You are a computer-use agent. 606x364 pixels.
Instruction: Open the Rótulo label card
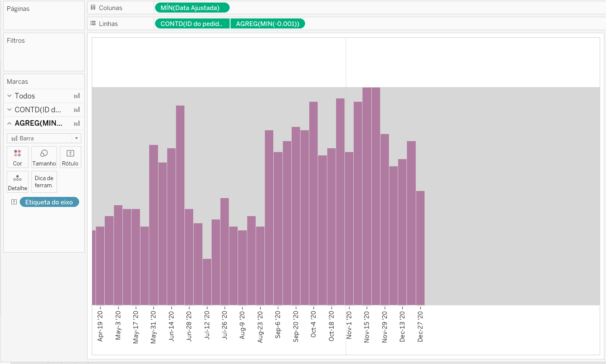pos(70,157)
